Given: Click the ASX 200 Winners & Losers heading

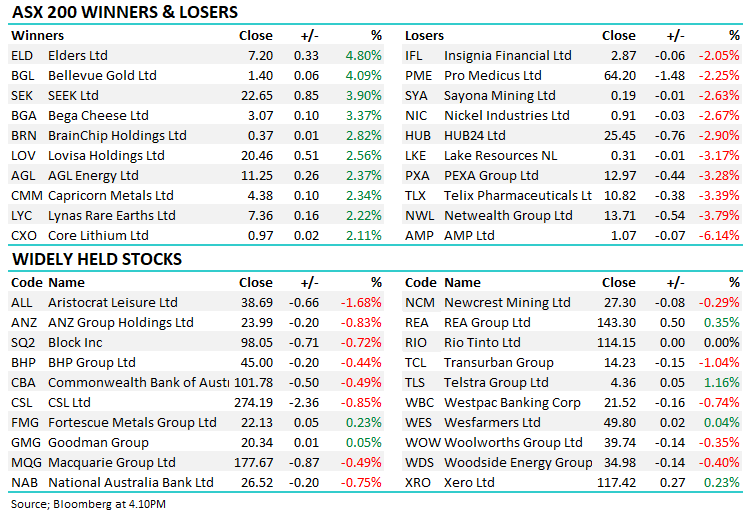Looking at the screenshot, I should click(x=124, y=13).
